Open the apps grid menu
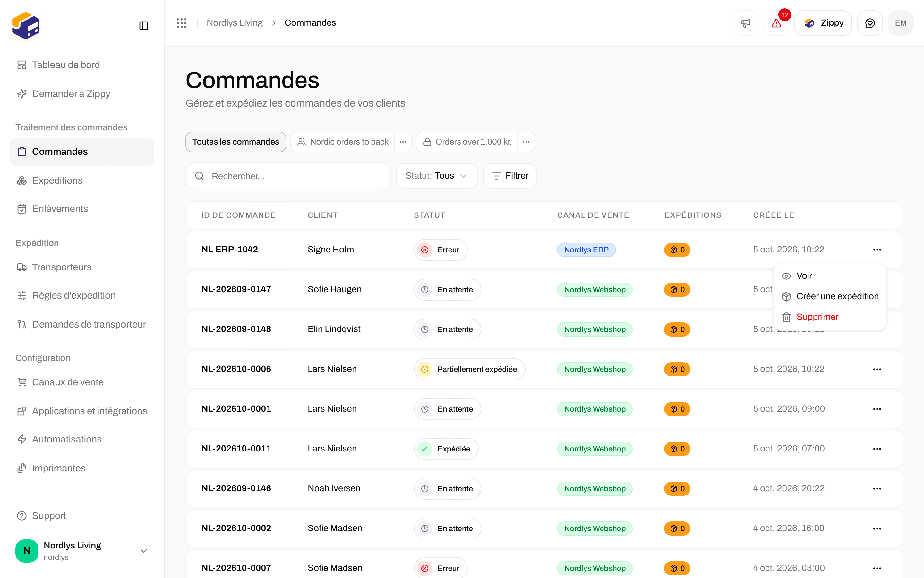Screen dimensions: 924x578 pos(182,23)
